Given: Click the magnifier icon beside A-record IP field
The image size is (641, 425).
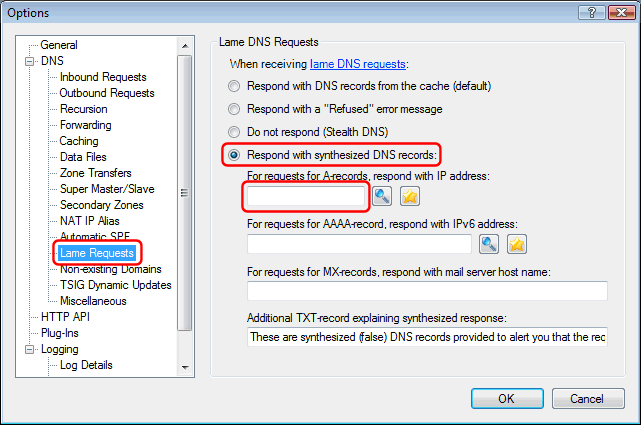Looking at the screenshot, I should point(382,196).
